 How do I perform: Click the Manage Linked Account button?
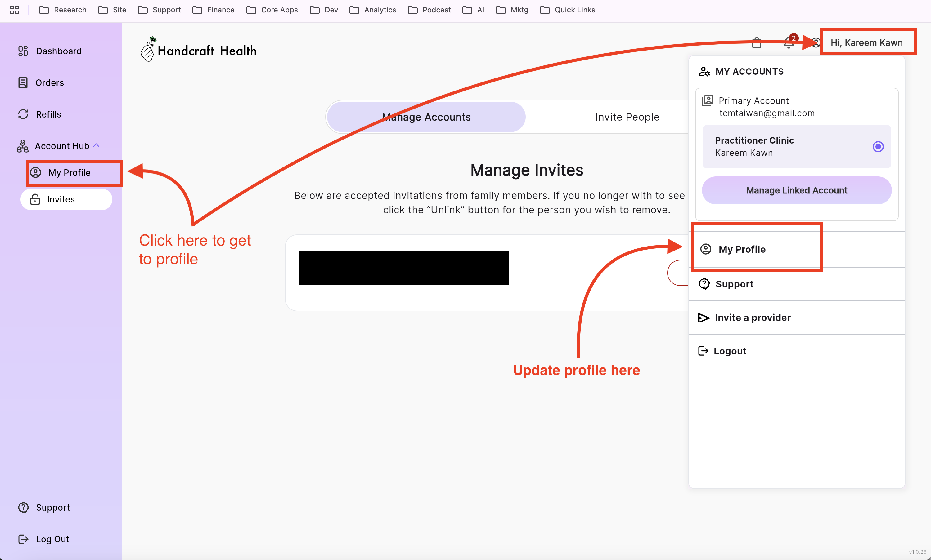796,190
